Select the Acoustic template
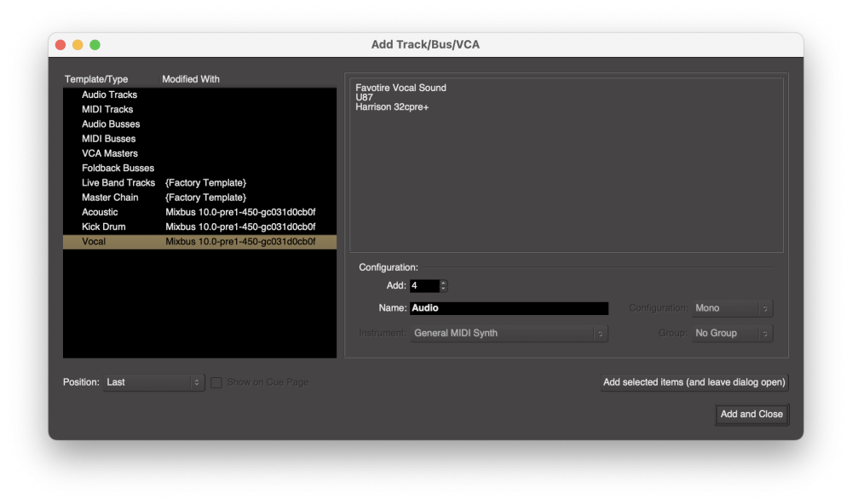This screenshot has height=504, width=852. [100, 212]
